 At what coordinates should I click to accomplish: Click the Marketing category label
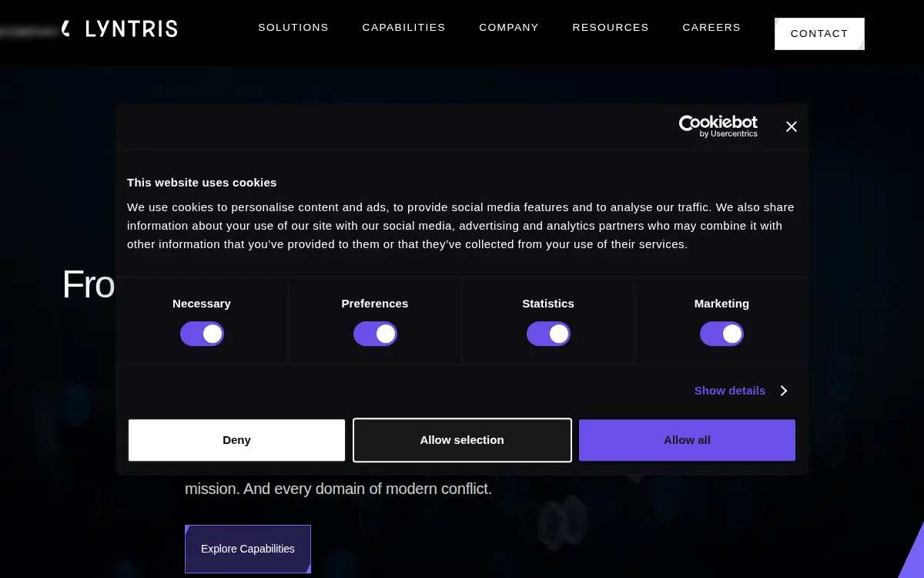(721, 304)
